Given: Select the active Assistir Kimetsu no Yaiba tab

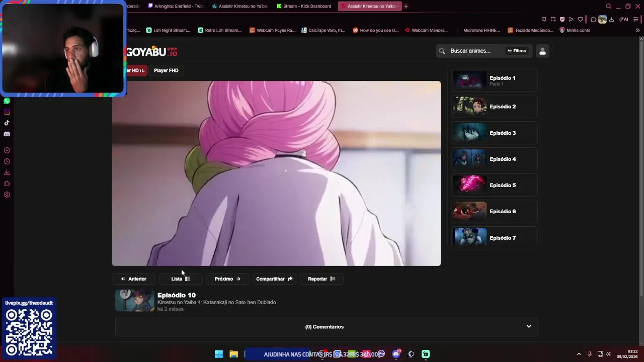Looking at the screenshot, I should [x=369, y=6].
